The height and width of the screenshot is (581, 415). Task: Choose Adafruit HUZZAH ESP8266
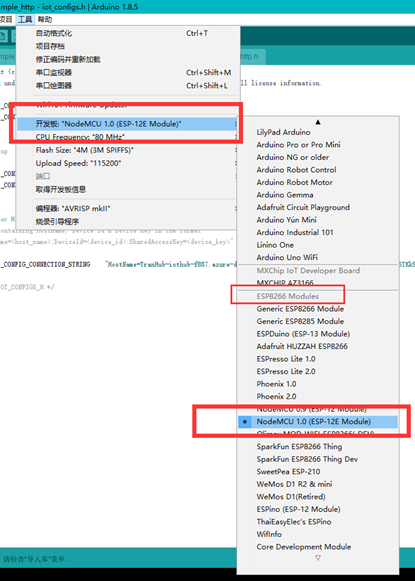coord(318,346)
